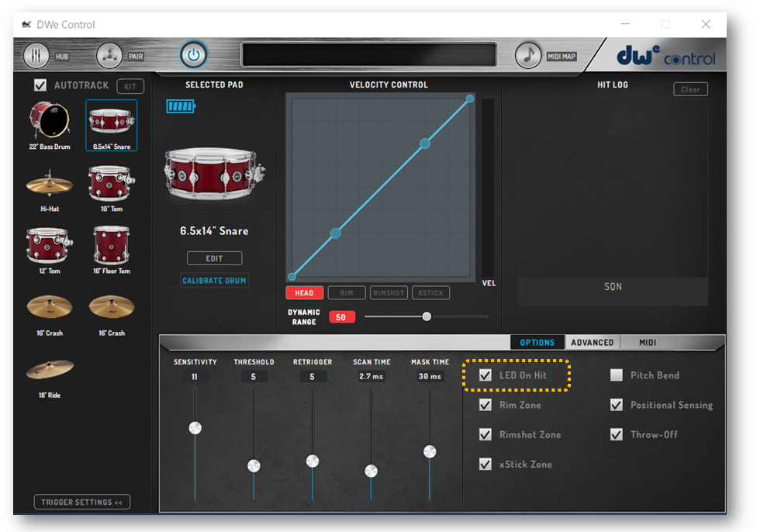Select the 22" Bass Drum pad
This screenshot has width=774, height=532.
click(50, 126)
